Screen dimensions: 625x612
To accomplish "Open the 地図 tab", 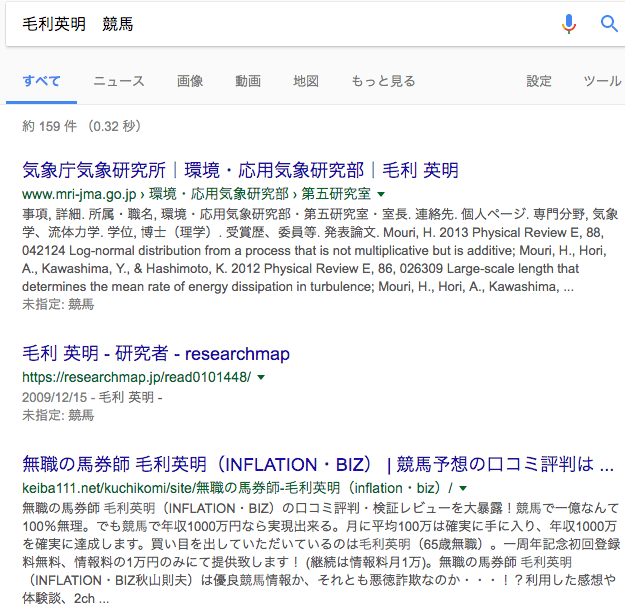I will (x=306, y=81).
